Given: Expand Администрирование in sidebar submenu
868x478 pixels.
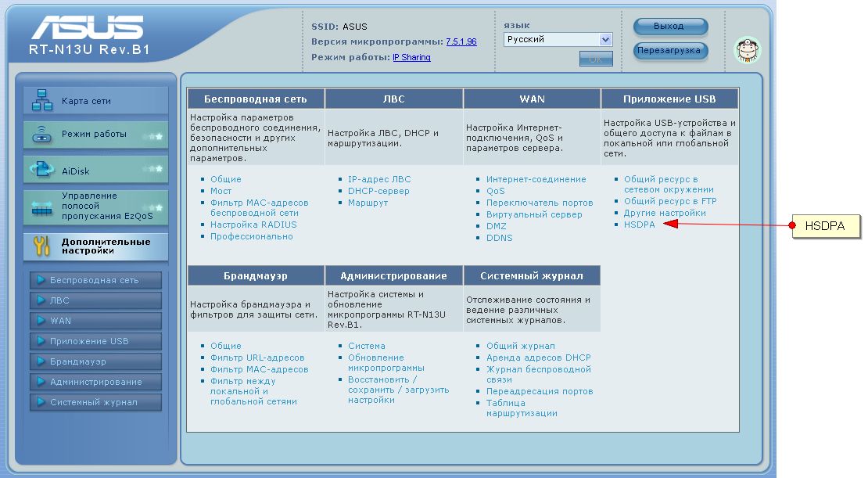Looking at the screenshot, I should (95, 382).
